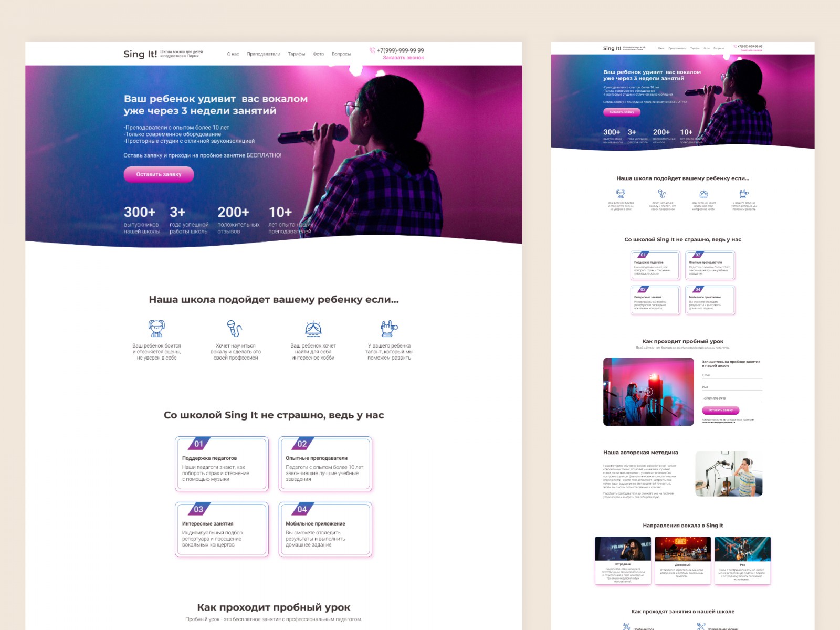The height and width of the screenshot is (630, 840).
Task: Select card 04 in the right page preview
Action: (x=710, y=300)
